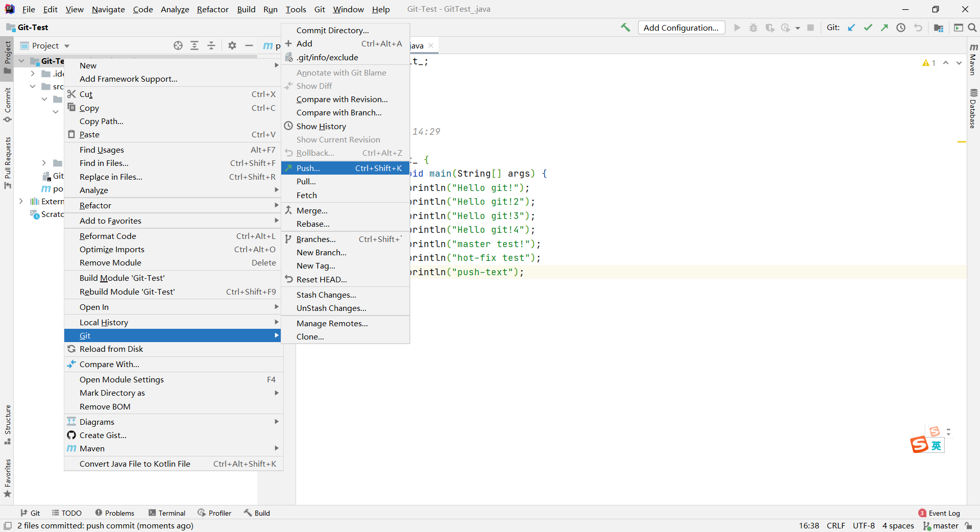
Task: Choose Branches... in Git submenu
Action: tap(346, 239)
